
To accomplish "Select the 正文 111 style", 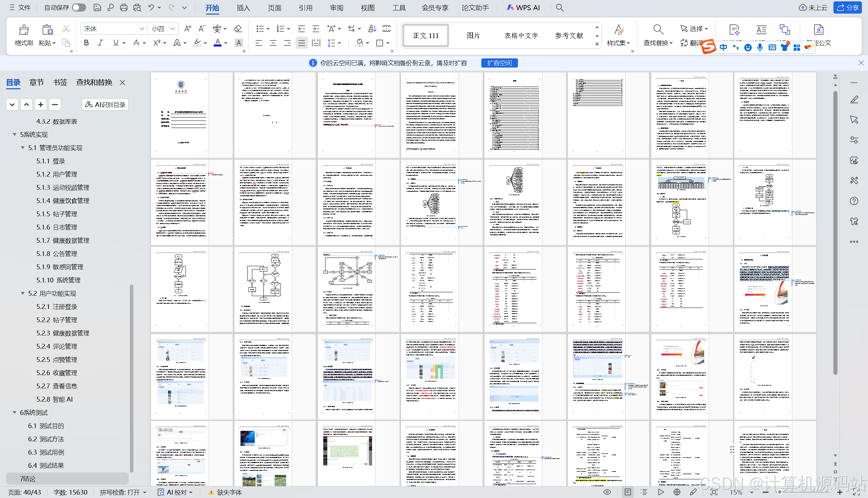I will click(x=426, y=35).
